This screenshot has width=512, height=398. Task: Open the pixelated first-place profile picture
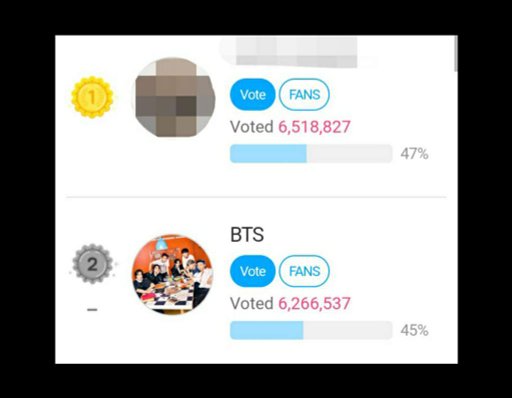click(173, 97)
